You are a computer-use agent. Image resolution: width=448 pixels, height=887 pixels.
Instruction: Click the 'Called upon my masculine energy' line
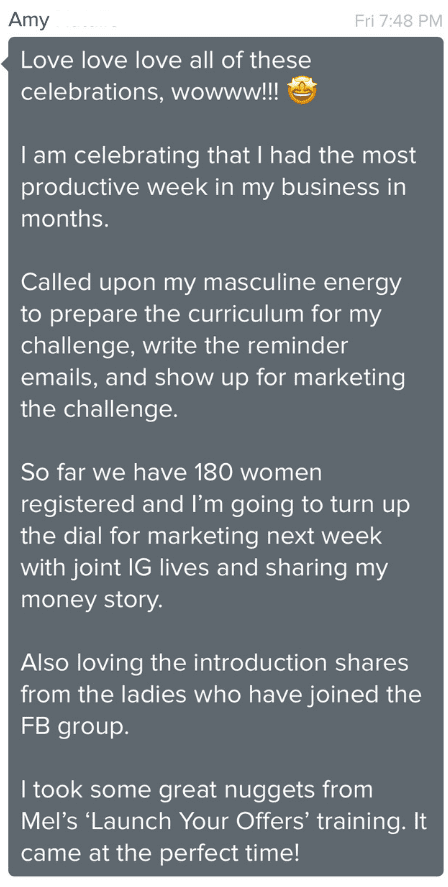(x=210, y=282)
